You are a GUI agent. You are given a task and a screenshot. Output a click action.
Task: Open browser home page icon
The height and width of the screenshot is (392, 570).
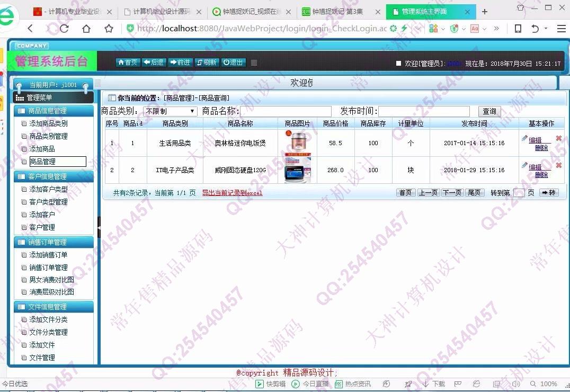[86, 29]
